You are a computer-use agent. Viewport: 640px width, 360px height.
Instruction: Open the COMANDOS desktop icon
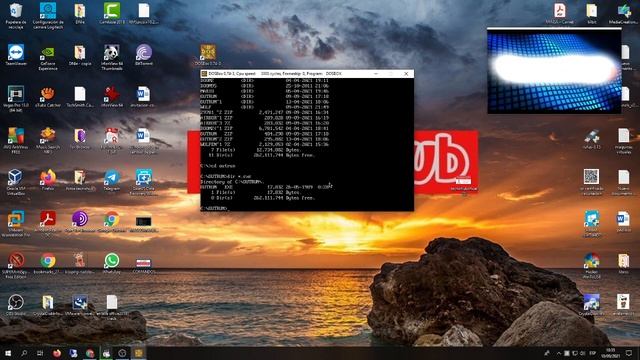(144, 262)
